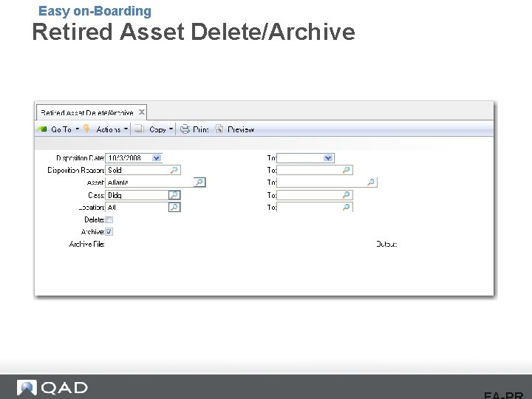Expand the Copy dropdown arrow
Image resolution: width=532 pixels, height=399 pixels.
tap(171, 129)
